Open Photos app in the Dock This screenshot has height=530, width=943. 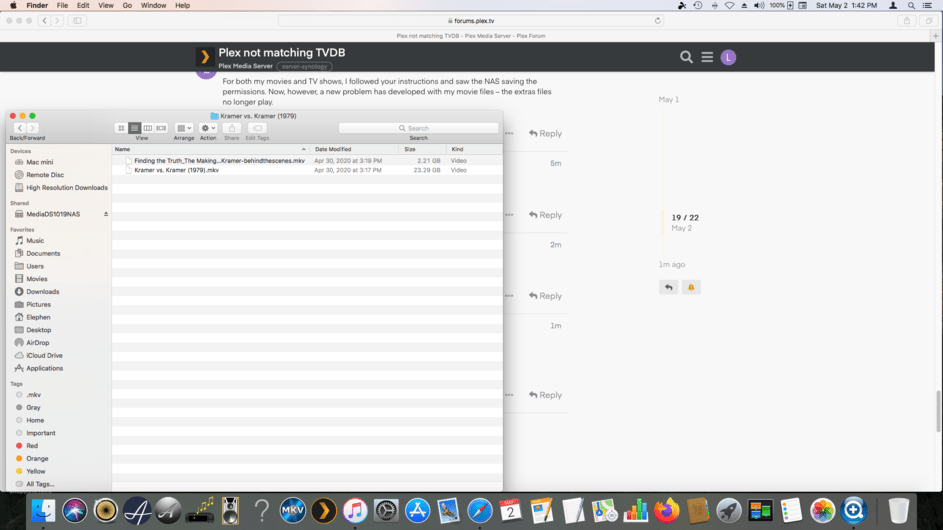[822, 511]
